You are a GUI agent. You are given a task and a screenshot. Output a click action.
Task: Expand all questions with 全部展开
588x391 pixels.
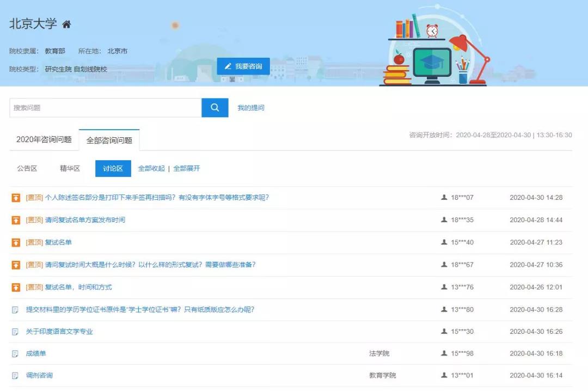[x=187, y=169]
